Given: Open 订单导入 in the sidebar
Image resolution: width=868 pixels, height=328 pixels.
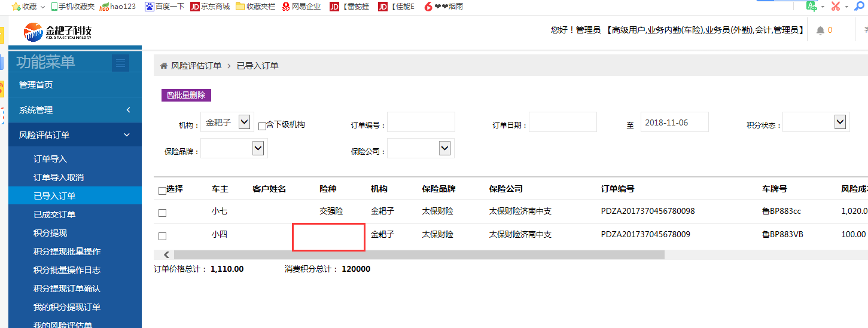Looking at the screenshot, I should pyautogui.click(x=50, y=159).
